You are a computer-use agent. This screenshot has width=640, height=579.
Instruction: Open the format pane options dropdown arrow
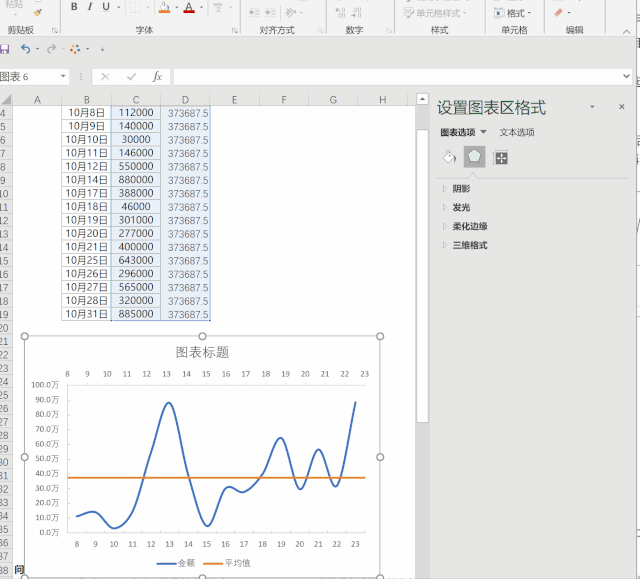tap(592, 107)
